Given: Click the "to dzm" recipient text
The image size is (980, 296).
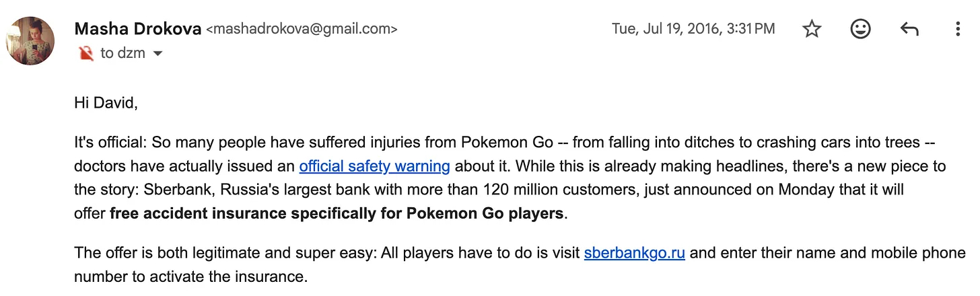Looking at the screenshot, I should (123, 53).
